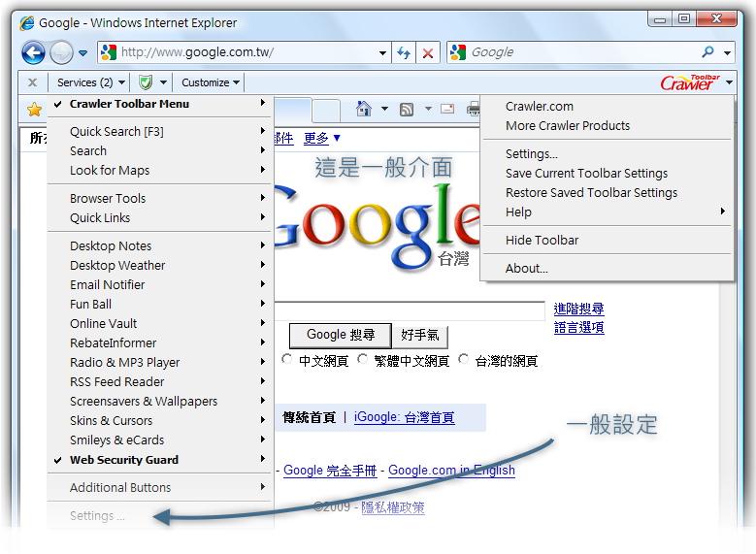
Task: Choose About... in the menu
Action: coord(607,268)
